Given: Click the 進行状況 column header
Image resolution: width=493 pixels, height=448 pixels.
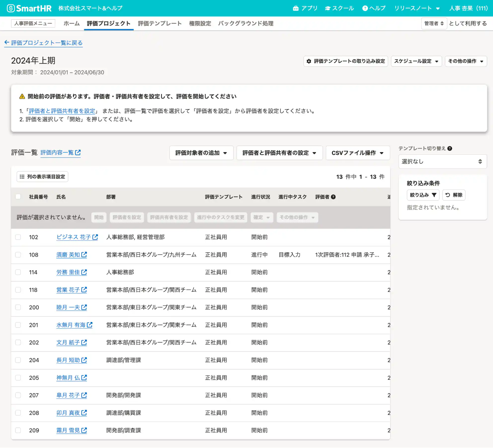Looking at the screenshot, I should [x=260, y=197].
